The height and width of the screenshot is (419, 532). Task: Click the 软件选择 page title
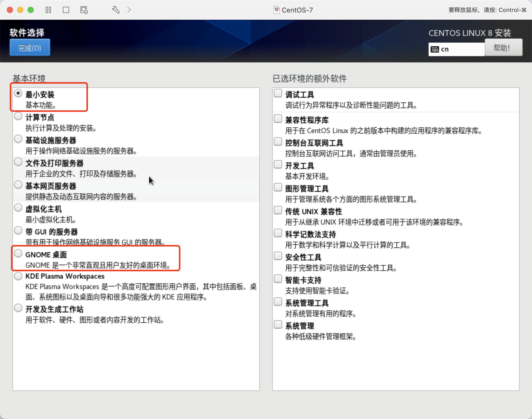(27, 33)
